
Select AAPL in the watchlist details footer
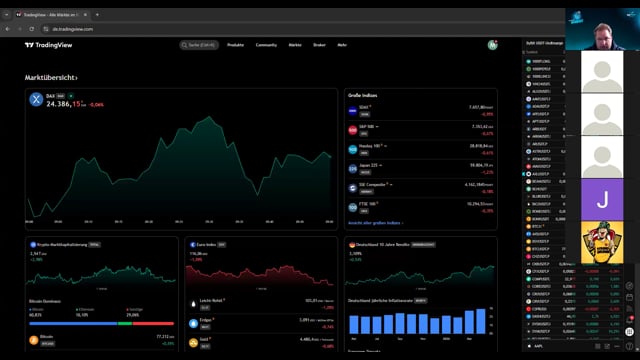pos(538,346)
